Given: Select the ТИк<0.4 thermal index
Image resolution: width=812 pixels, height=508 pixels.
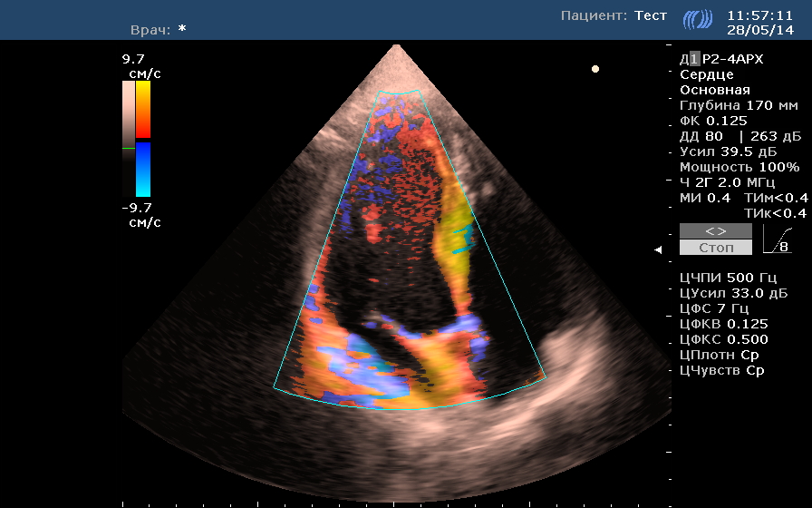Looking at the screenshot, I should click(776, 213).
